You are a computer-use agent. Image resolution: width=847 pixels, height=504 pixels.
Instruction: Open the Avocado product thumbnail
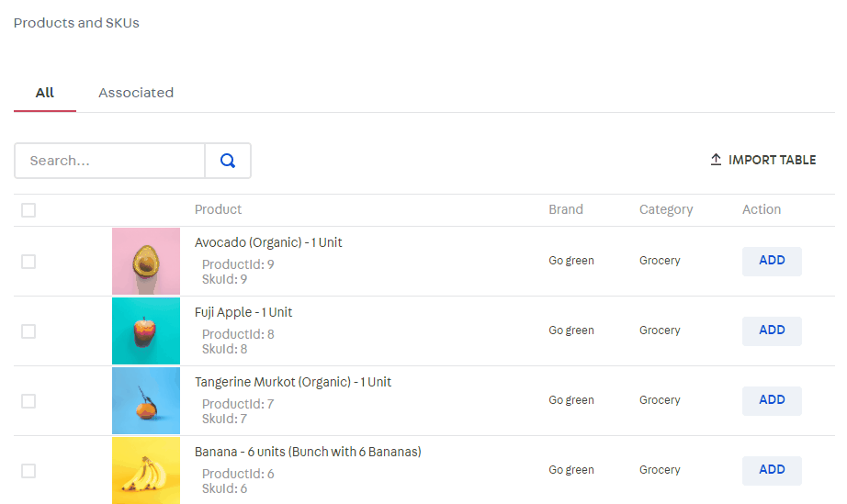146,262
